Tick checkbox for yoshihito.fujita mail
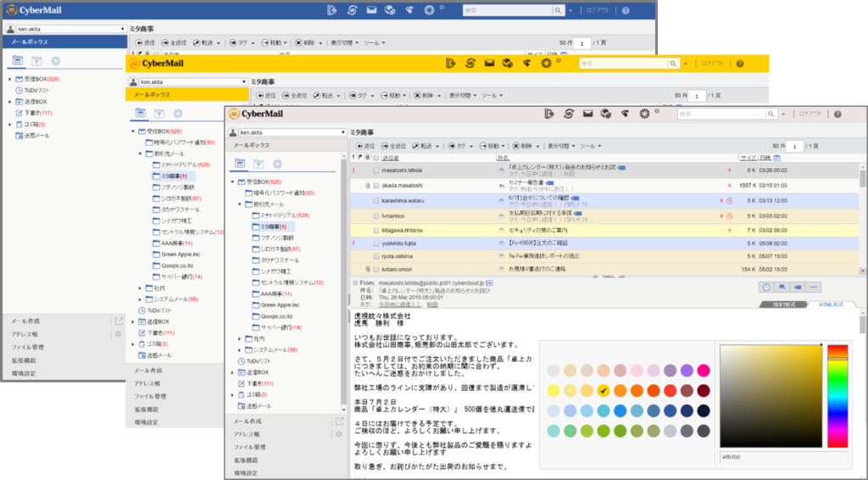This screenshot has width=868, height=480. pos(376,243)
